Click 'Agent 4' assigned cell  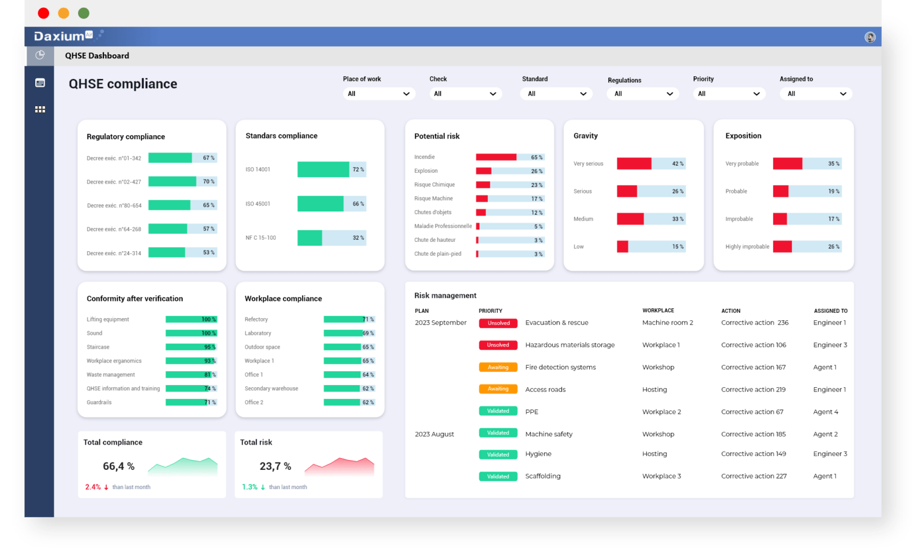click(825, 412)
